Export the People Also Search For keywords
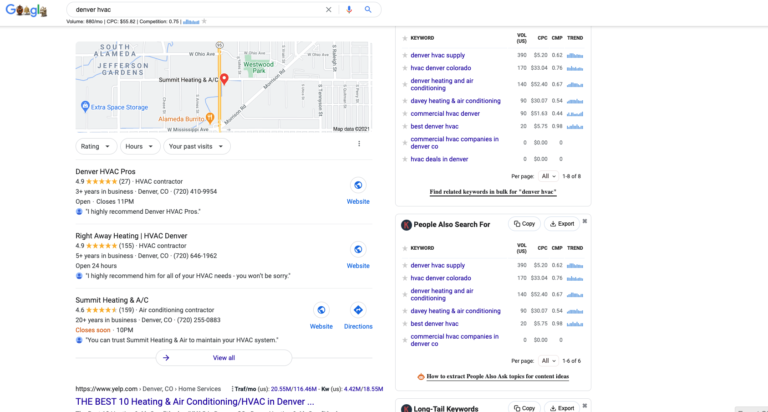 [562, 224]
